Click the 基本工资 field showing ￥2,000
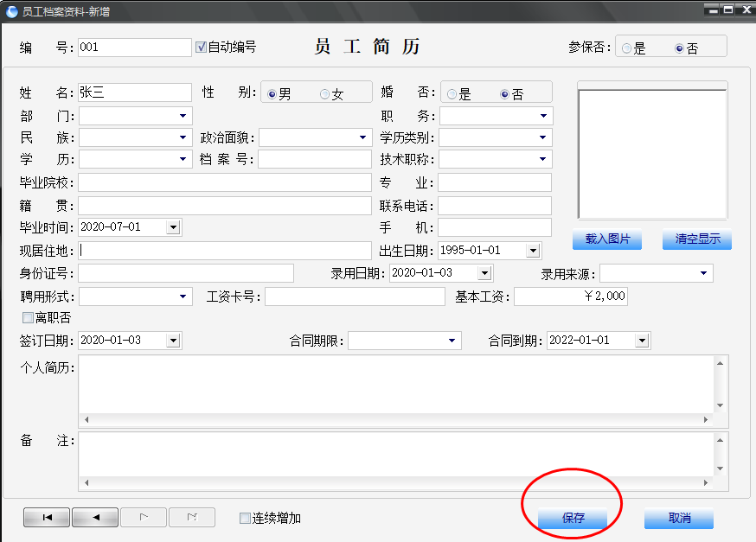This screenshot has width=756, height=542. pyautogui.click(x=571, y=297)
